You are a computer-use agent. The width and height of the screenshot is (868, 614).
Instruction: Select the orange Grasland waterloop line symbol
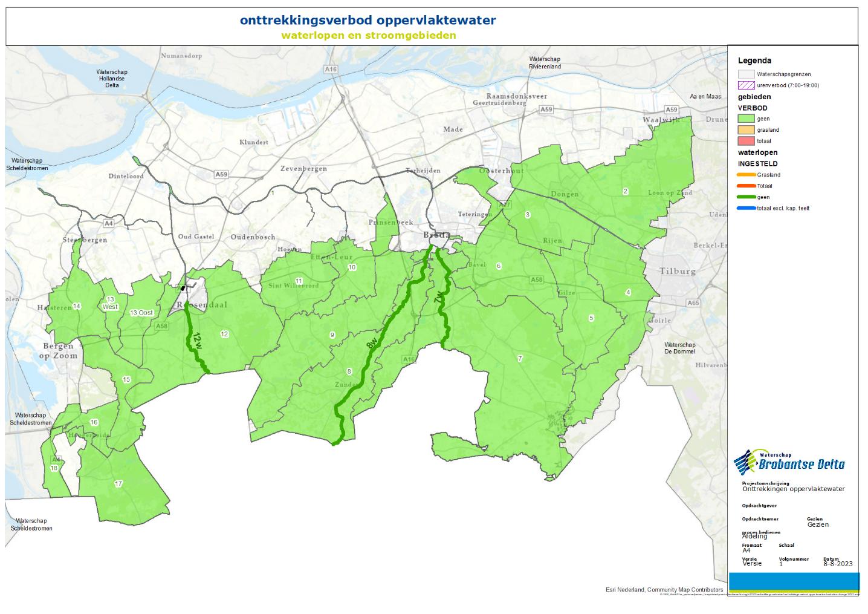(x=746, y=175)
